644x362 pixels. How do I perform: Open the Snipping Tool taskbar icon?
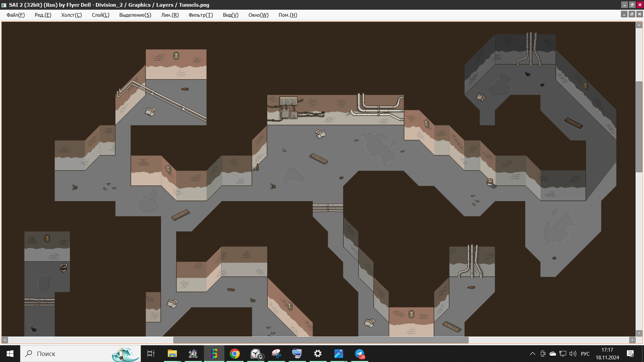pyautogui.click(x=276, y=354)
